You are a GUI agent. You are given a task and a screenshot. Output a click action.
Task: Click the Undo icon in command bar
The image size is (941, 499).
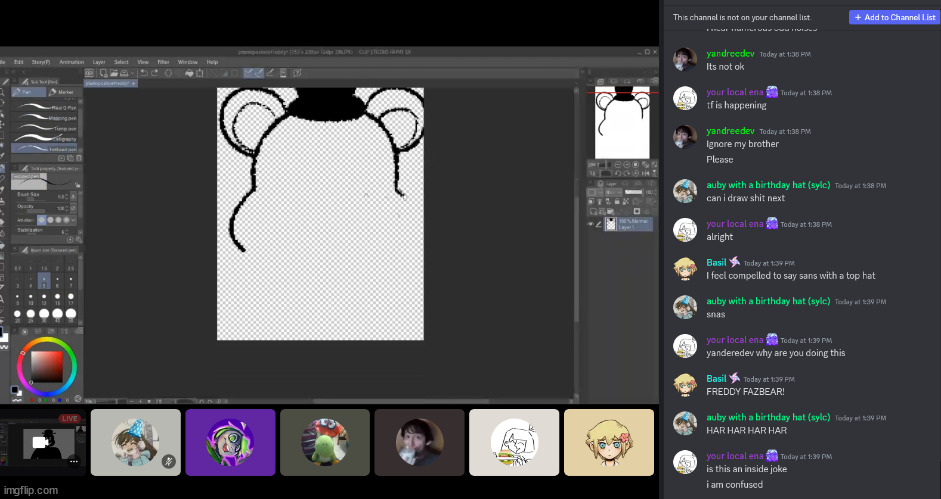144,73
